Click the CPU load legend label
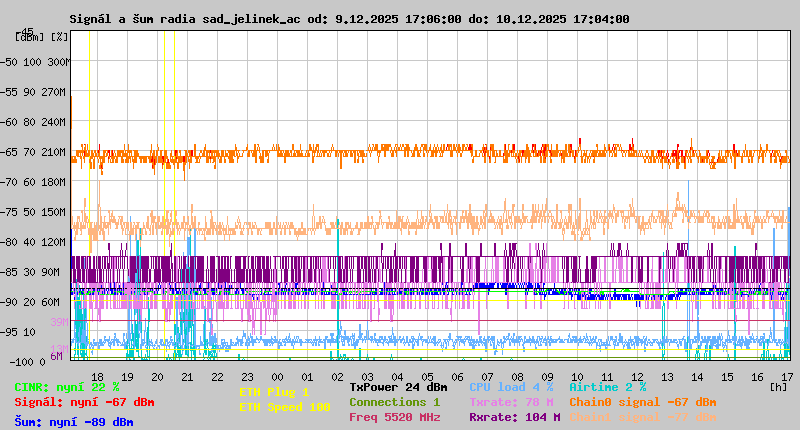Viewport: 800px width, 430px height. click(x=511, y=387)
